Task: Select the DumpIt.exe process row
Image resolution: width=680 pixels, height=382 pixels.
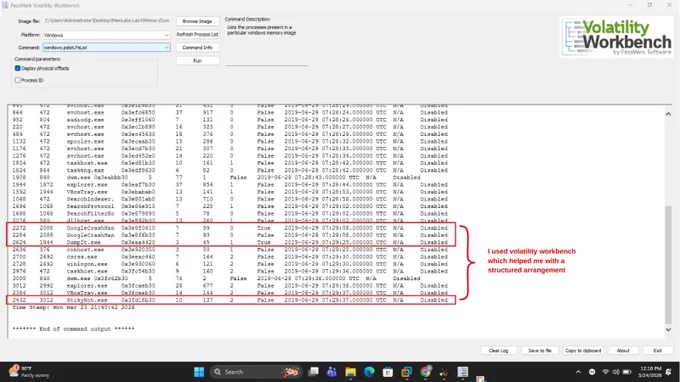Action: [230, 242]
